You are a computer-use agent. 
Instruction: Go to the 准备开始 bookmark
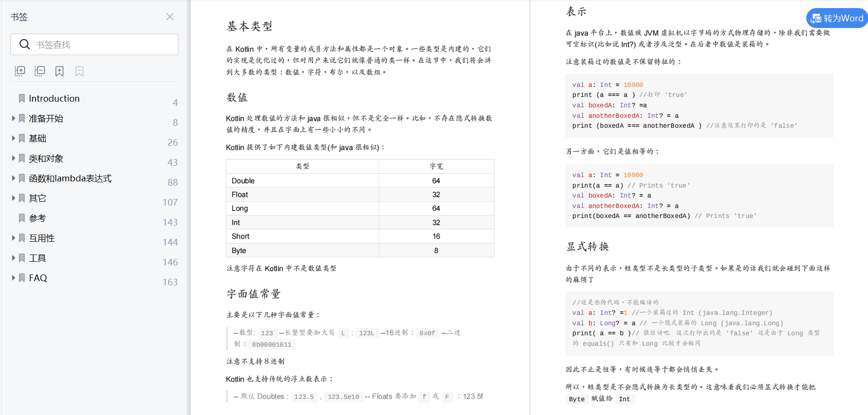[46, 118]
